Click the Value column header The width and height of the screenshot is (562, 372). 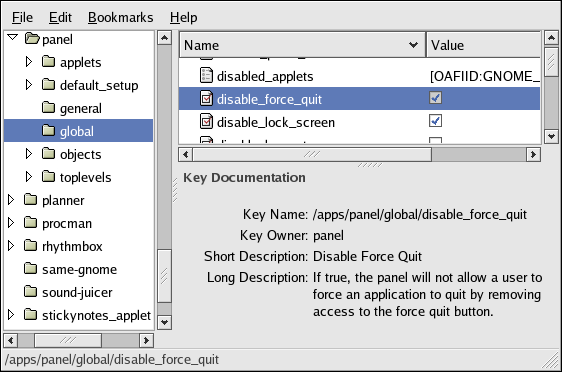click(x=484, y=45)
